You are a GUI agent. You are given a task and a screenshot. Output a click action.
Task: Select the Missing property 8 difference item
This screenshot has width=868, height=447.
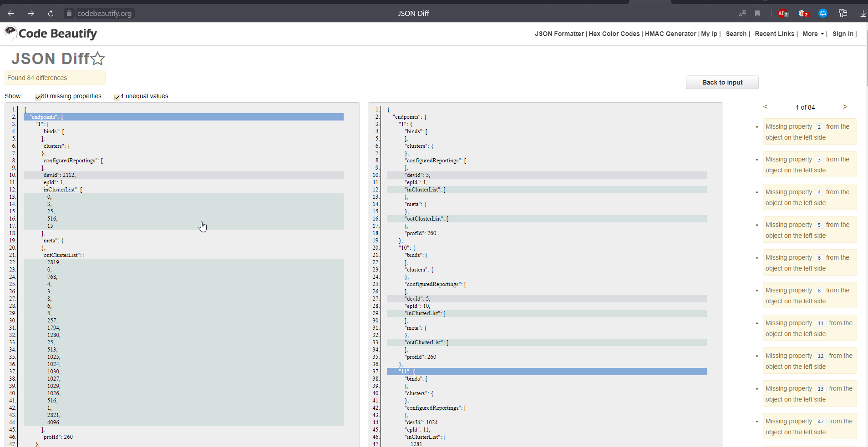pyautogui.click(x=810, y=295)
